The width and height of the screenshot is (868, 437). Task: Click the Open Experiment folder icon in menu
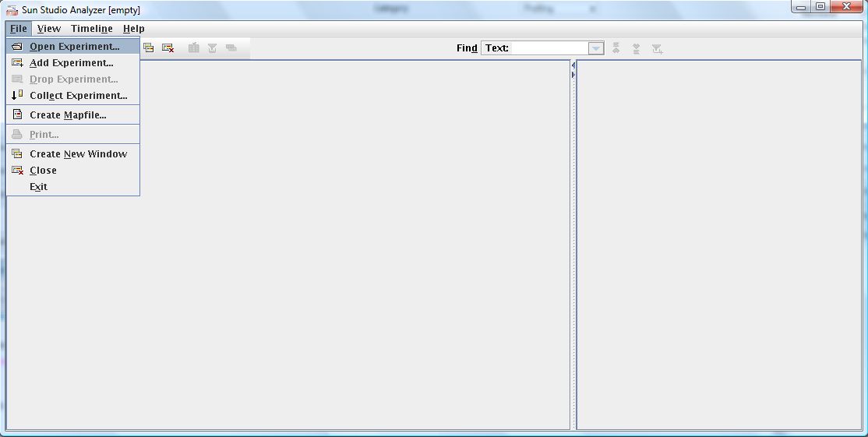coord(17,47)
